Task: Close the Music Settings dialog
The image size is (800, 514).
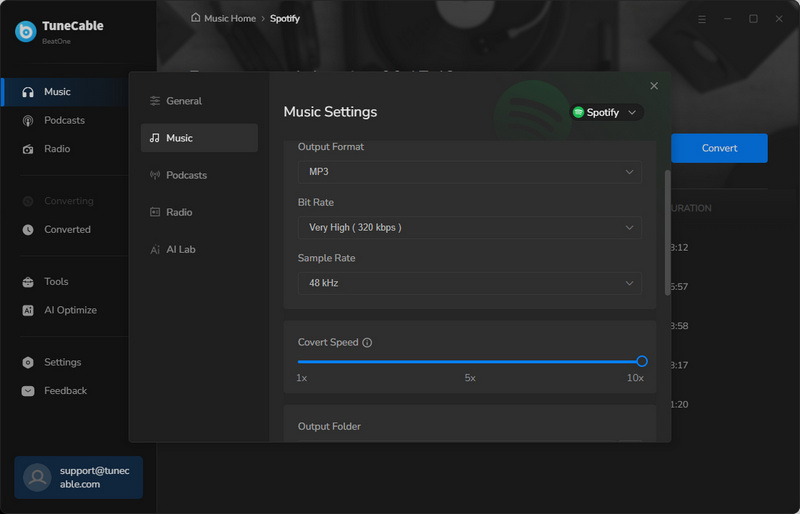Action: click(654, 86)
